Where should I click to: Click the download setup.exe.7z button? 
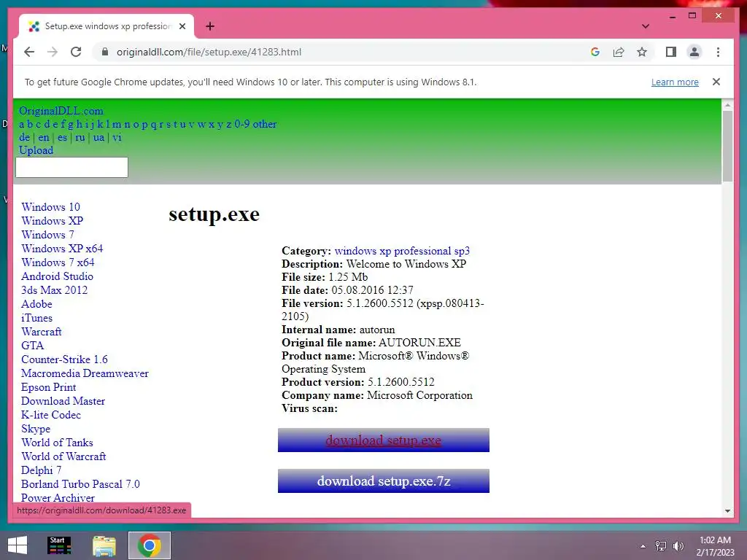[384, 481]
